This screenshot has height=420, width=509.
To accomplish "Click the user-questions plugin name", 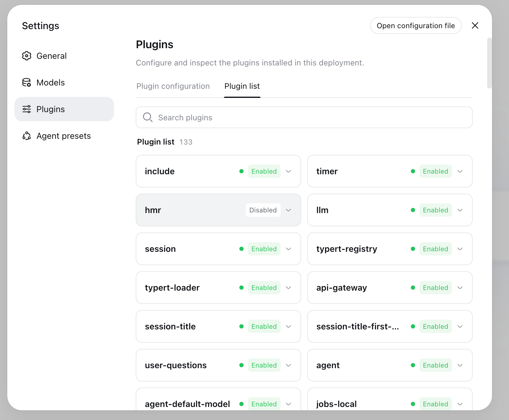I will click(x=176, y=365).
